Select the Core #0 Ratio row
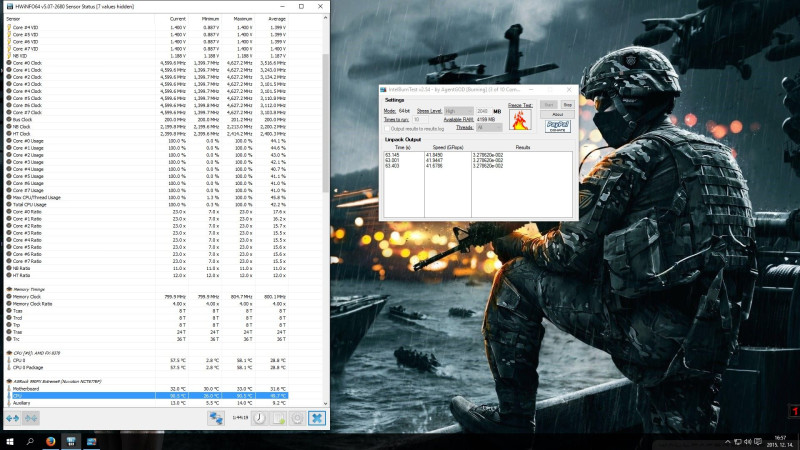Viewport: 800px width, 450px height. click(146, 212)
